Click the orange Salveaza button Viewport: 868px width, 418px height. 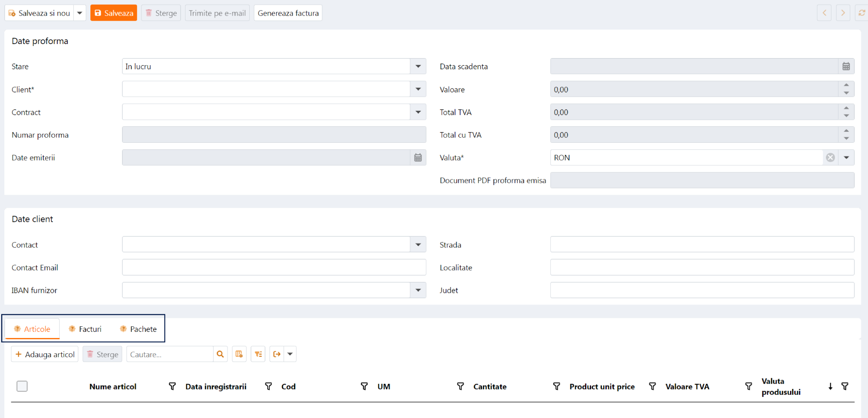tap(114, 13)
